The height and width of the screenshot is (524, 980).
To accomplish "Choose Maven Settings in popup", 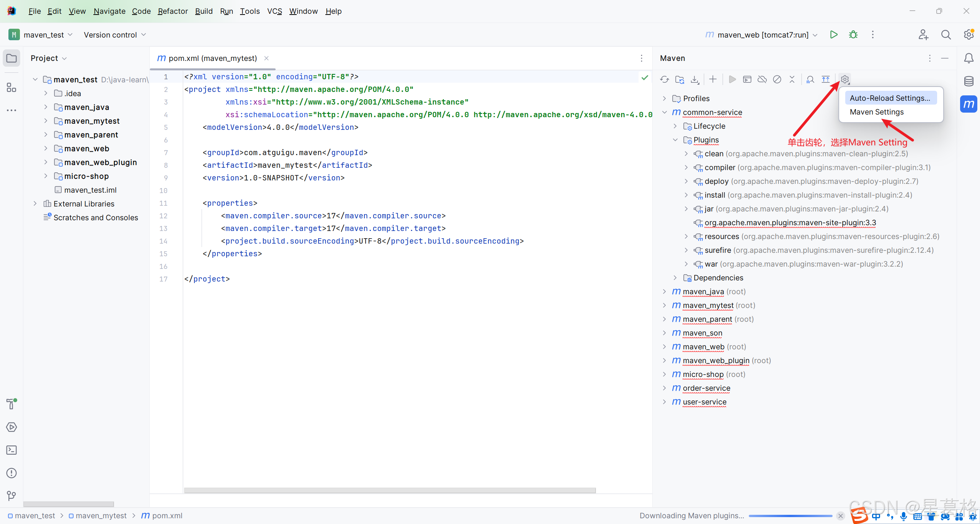I will [x=877, y=112].
